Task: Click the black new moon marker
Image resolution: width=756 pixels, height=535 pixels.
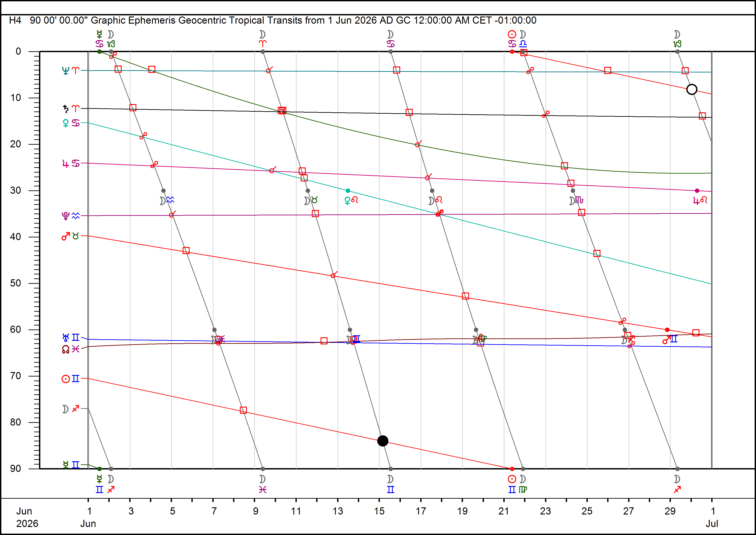Action: (x=383, y=441)
